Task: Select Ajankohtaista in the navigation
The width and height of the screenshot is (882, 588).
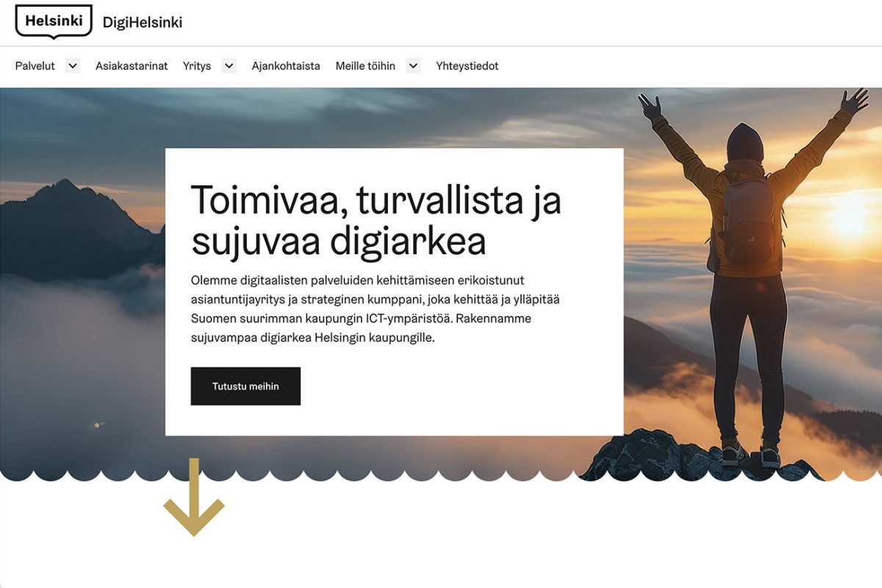Action: [x=286, y=66]
